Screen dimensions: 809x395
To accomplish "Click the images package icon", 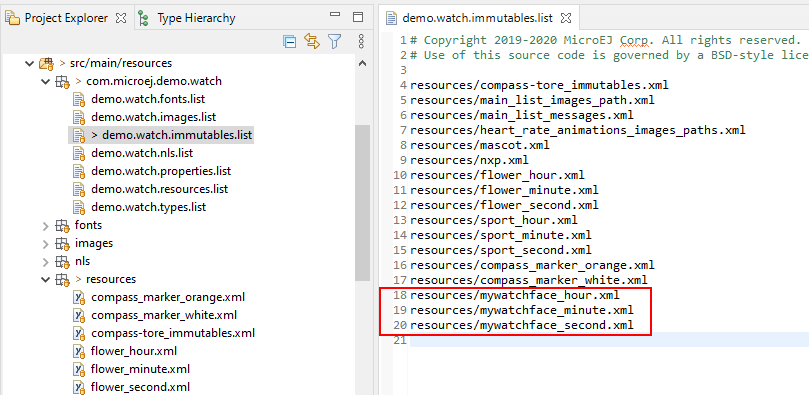I will [62, 244].
